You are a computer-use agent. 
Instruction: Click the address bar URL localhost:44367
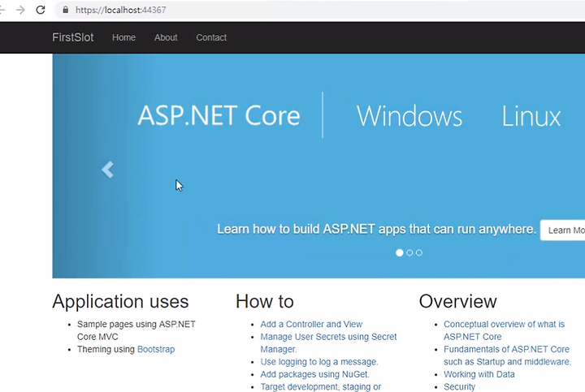click(x=120, y=10)
